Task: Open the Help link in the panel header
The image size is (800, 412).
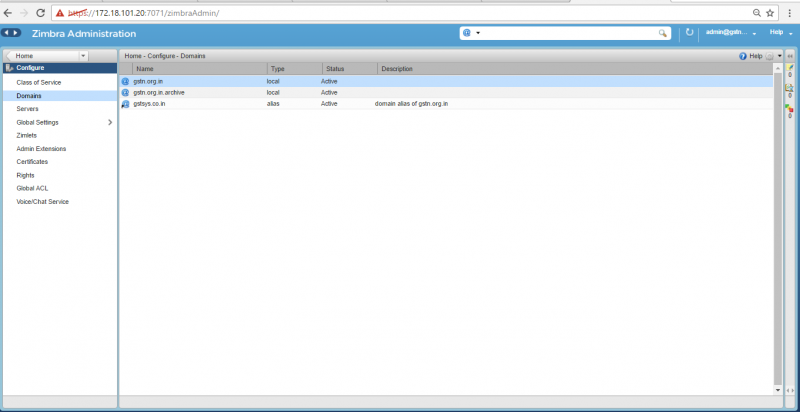Action: pyautogui.click(x=756, y=56)
